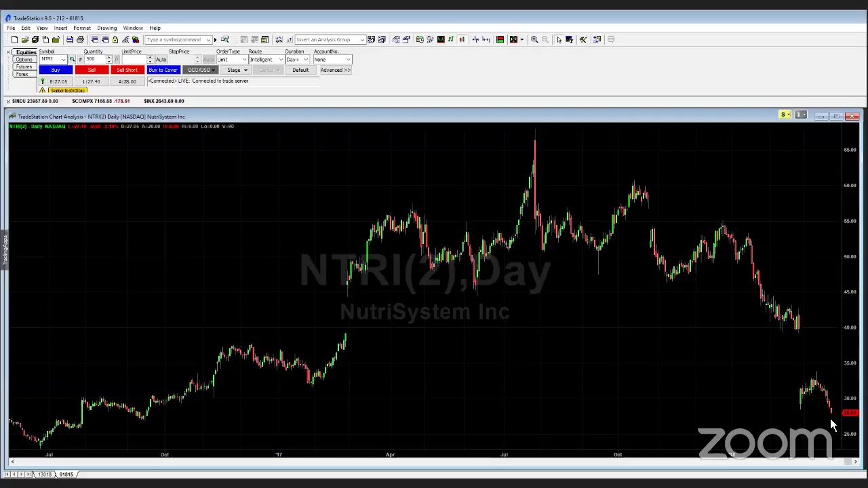
Task: Click the blue Buy button
Action: 56,70
